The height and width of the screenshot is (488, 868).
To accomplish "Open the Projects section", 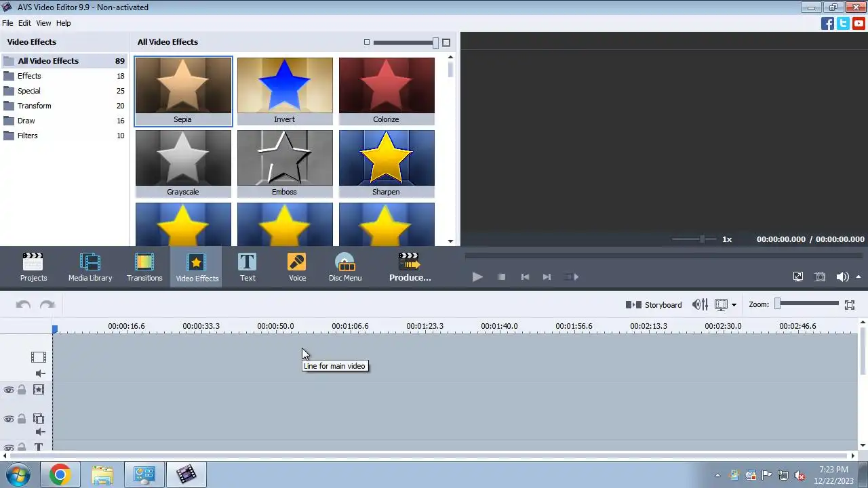I will (x=33, y=266).
